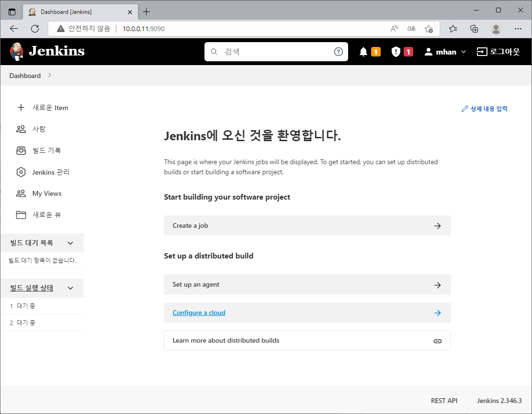
Task: Click the browser back arrow
Action: pyautogui.click(x=14, y=29)
